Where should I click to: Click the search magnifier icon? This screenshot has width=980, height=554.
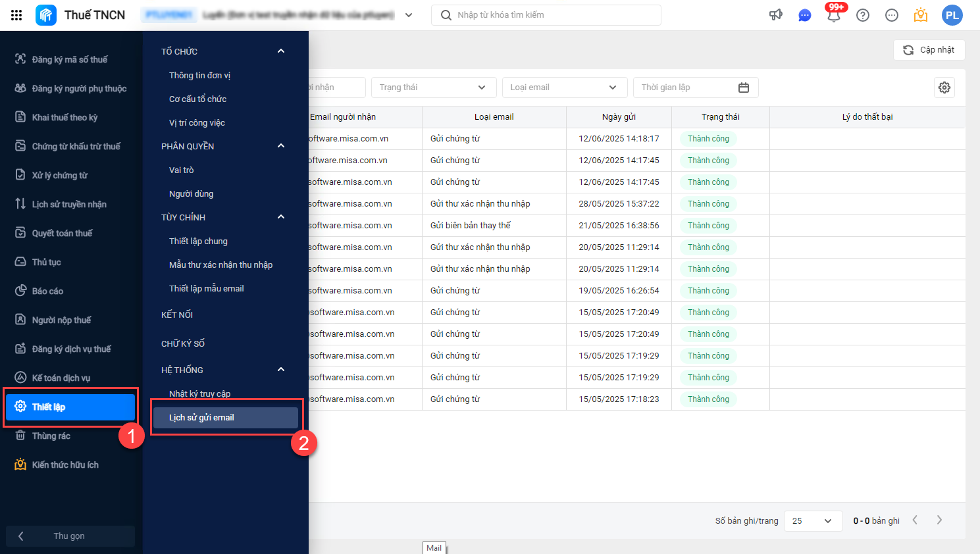(x=446, y=15)
